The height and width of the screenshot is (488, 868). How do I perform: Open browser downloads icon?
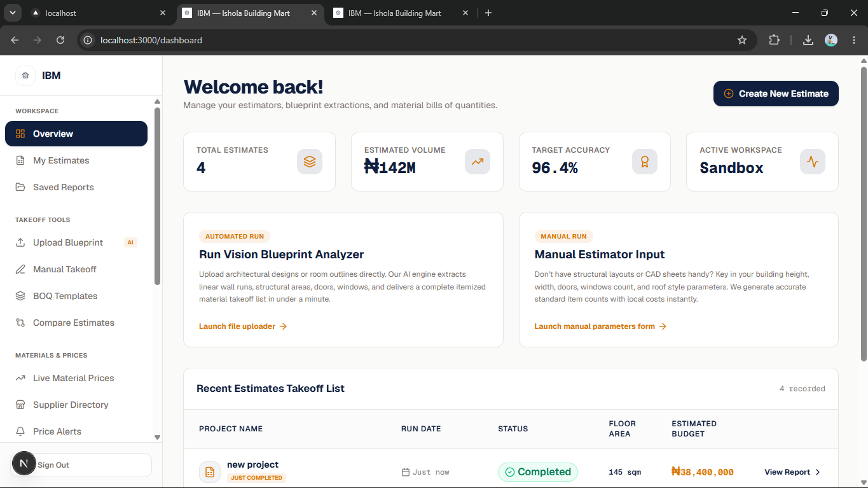(x=808, y=40)
